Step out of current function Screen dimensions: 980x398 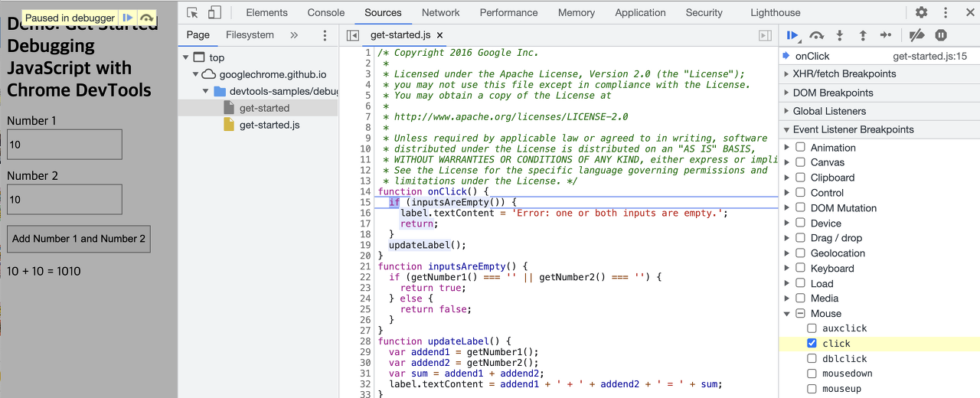[863, 35]
